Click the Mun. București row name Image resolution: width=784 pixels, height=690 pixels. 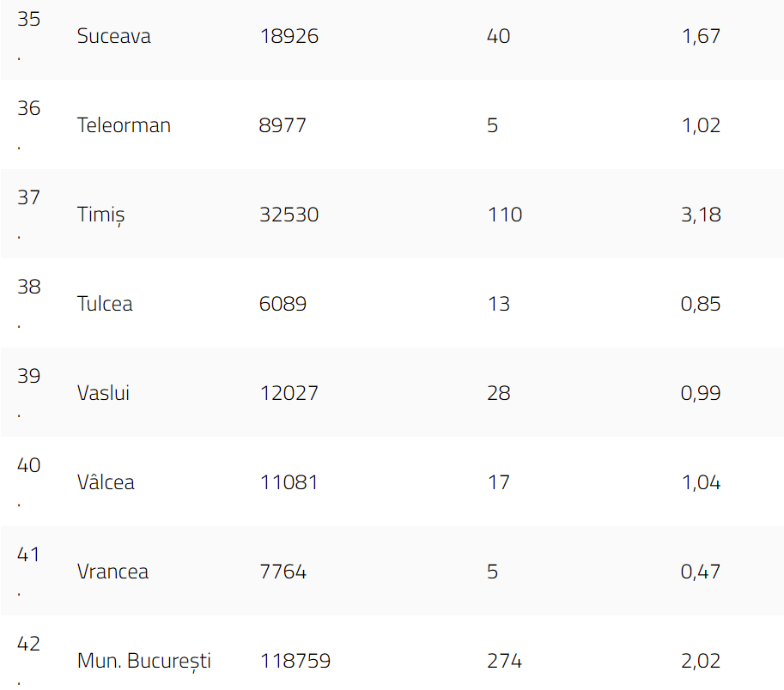[143, 662]
